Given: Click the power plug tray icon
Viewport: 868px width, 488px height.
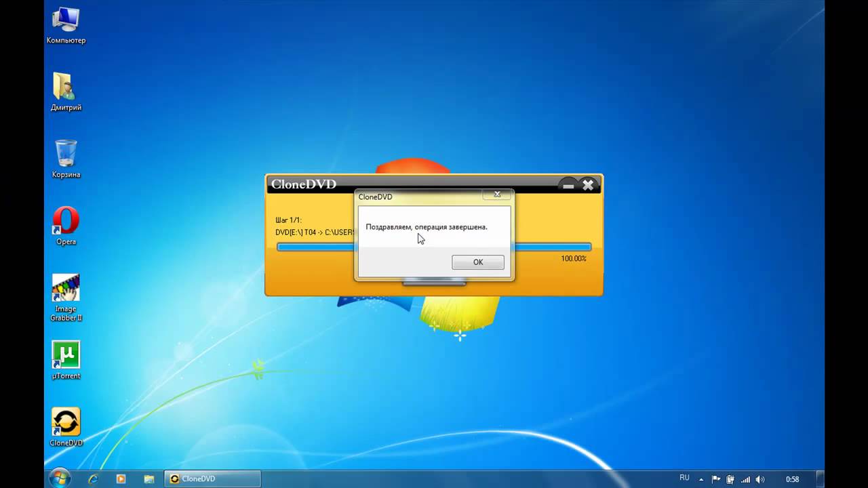Looking at the screenshot, I should coord(730,479).
